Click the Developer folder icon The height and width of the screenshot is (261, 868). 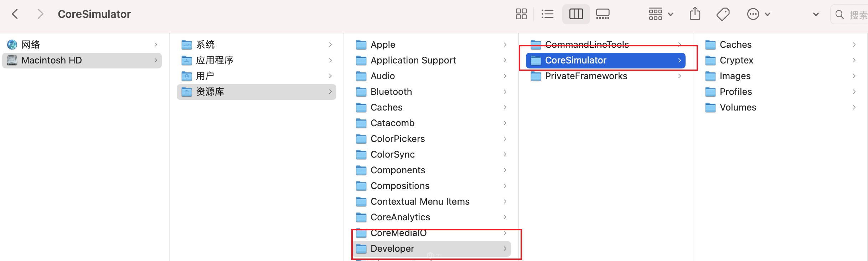point(361,249)
